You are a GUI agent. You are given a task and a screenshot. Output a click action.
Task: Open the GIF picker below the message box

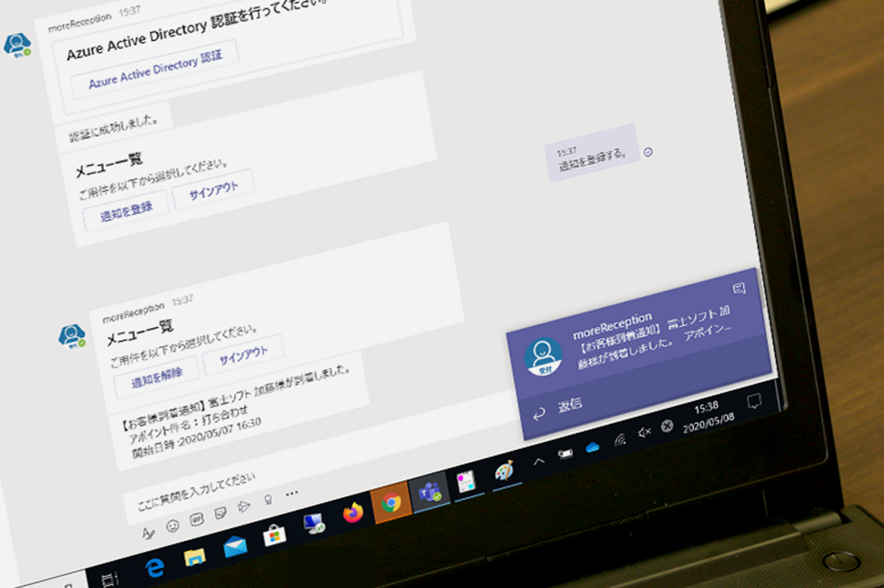coord(196,519)
